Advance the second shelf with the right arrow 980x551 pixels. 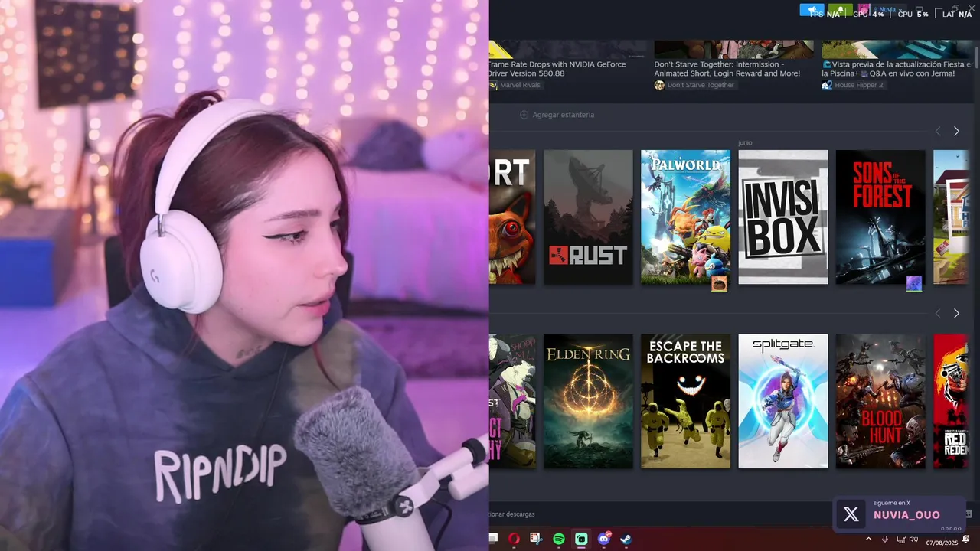[956, 313]
